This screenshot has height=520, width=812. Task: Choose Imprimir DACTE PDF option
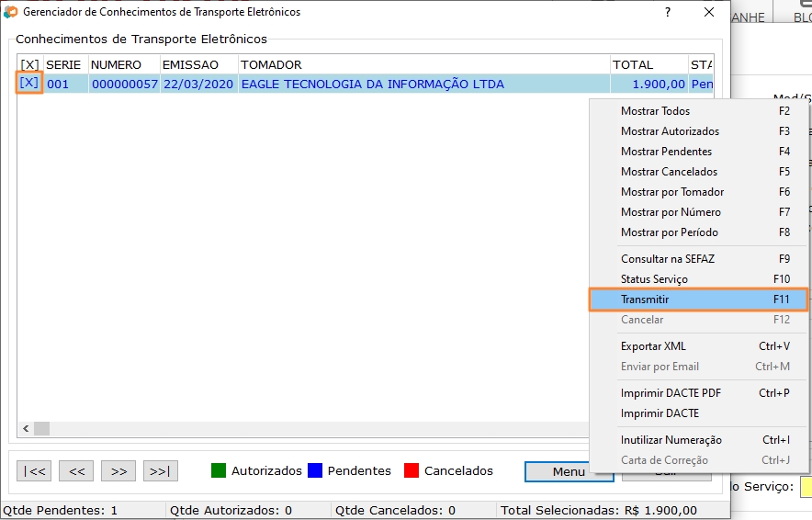click(x=671, y=393)
